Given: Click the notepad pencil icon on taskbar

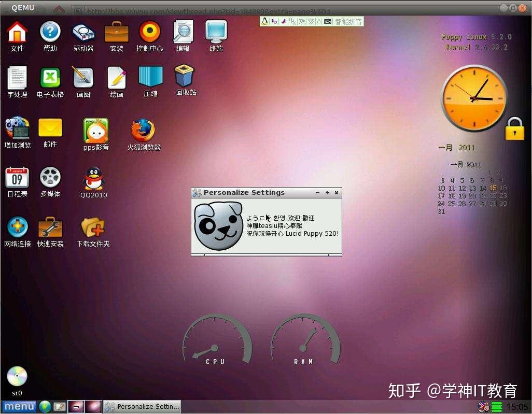Looking at the screenshot, I should click(59, 407).
